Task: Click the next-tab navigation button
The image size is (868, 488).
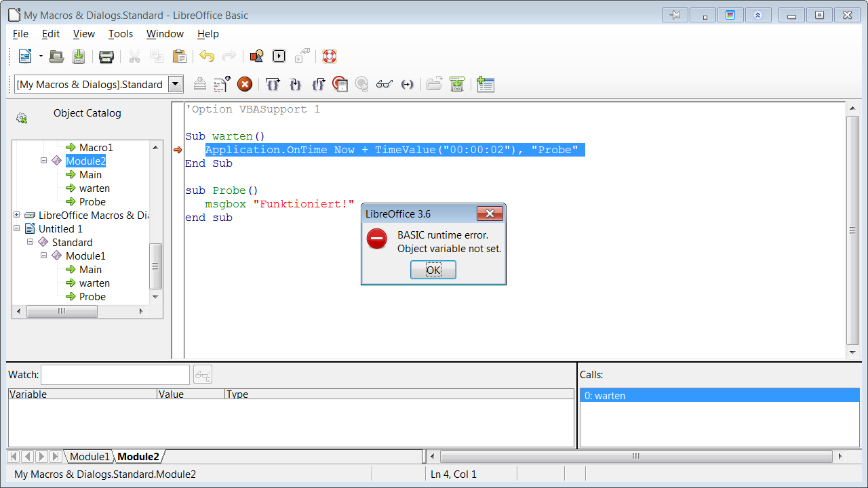Action: click(42, 457)
